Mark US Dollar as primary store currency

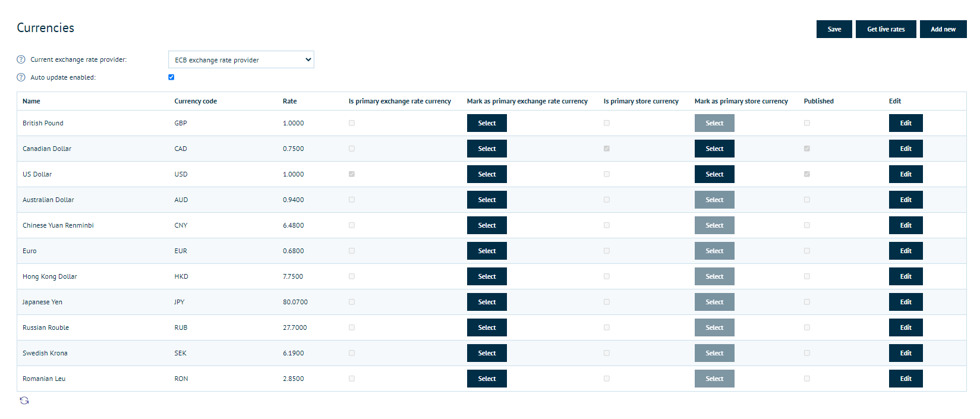(714, 174)
